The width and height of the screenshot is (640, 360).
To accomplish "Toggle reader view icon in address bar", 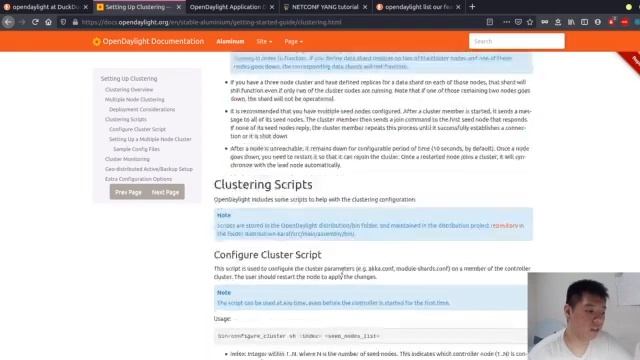I will pyautogui.click(x=490, y=22).
